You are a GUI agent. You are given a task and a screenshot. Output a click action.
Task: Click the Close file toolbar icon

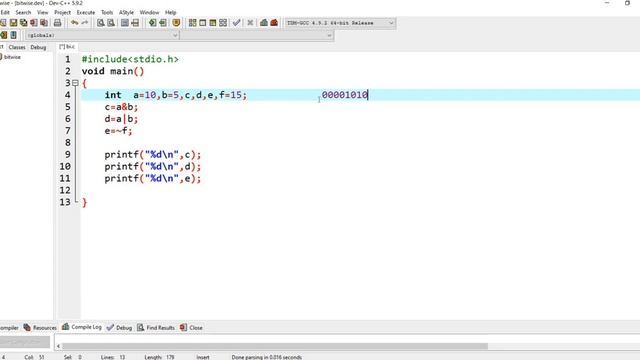[x=34, y=23]
